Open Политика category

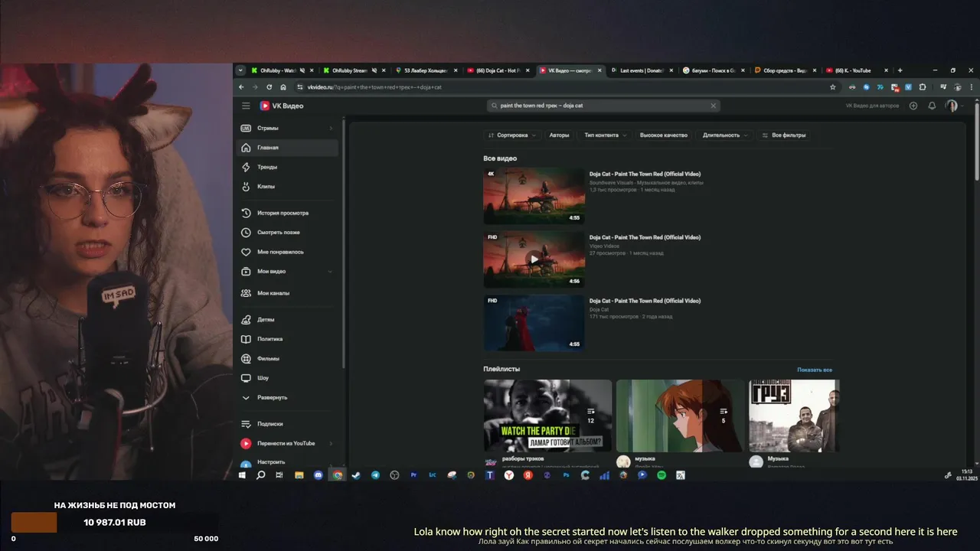pyautogui.click(x=287, y=339)
